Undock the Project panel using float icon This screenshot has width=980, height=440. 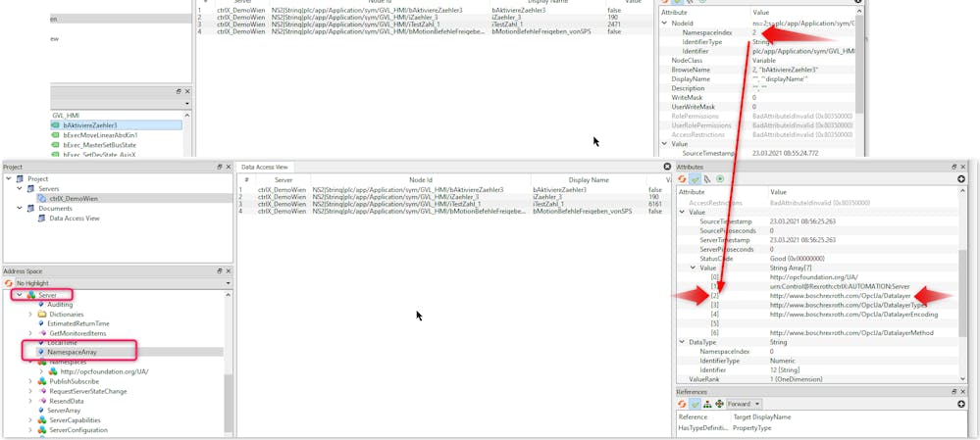point(219,168)
